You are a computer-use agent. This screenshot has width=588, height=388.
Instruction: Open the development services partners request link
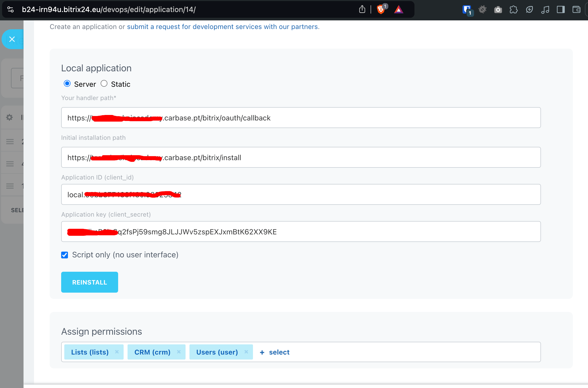(x=222, y=27)
